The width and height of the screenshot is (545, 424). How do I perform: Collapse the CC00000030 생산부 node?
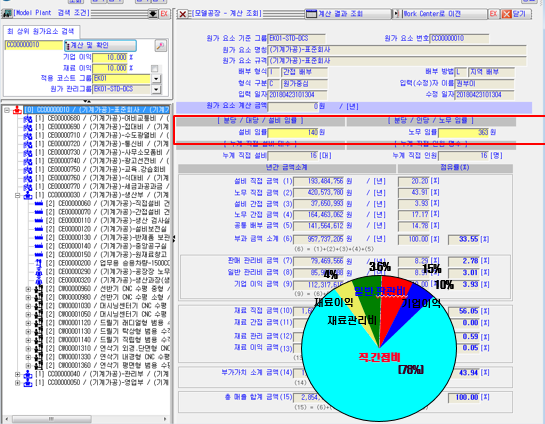(17, 195)
